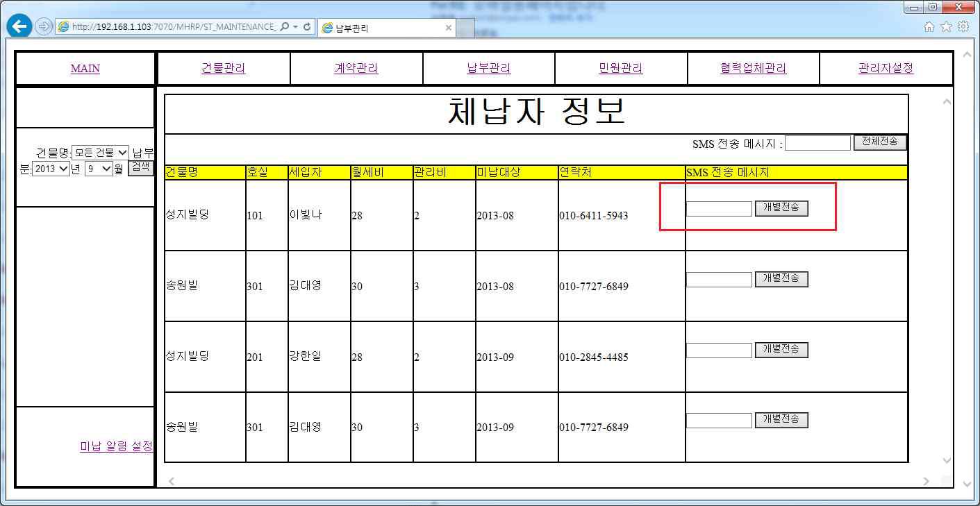
Task: Click the top SMS 전송 메시지 input field
Action: 817,143
